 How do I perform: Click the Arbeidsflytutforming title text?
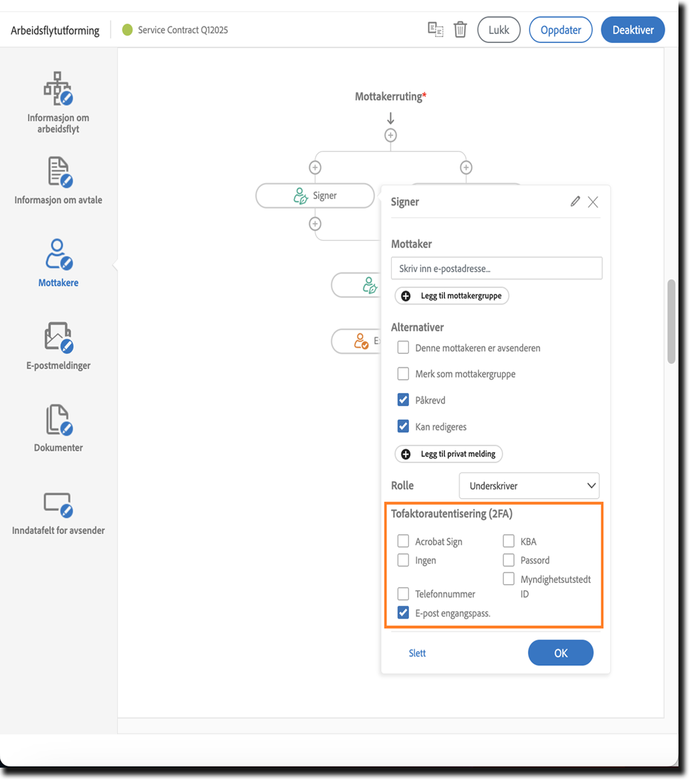(55, 30)
